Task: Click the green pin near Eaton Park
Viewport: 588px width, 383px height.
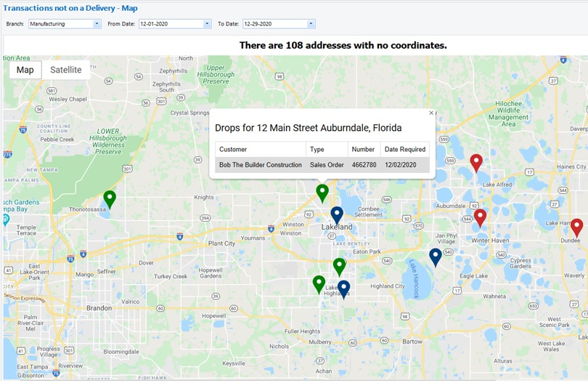Action: pyautogui.click(x=340, y=266)
